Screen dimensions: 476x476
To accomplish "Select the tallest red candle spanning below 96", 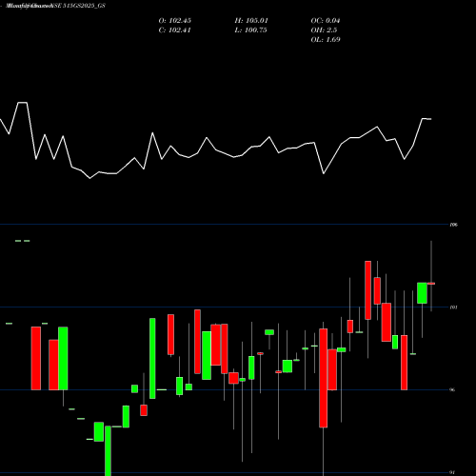I will 324,378.
